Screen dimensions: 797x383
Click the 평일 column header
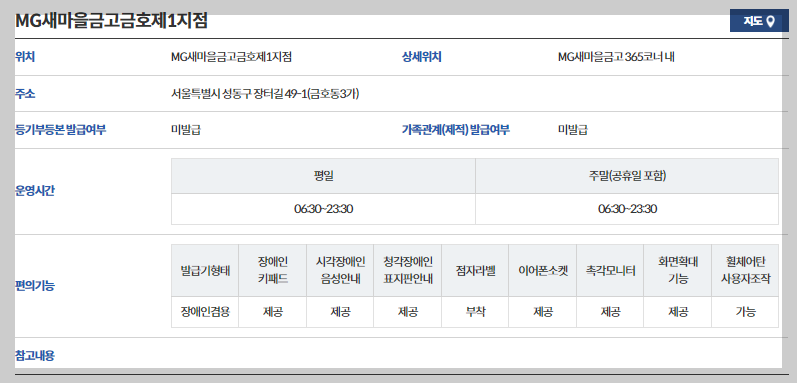323,176
